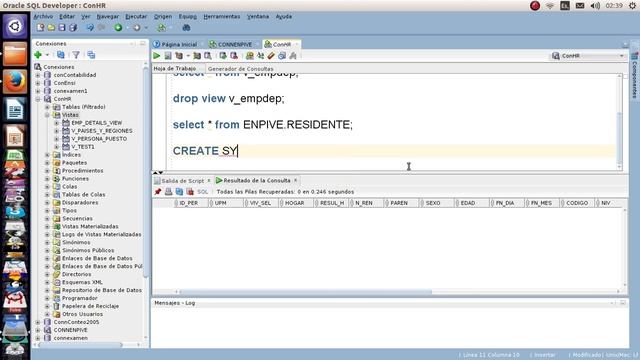
Task: Click the volume indicator in the top panel
Action: point(595,6)
